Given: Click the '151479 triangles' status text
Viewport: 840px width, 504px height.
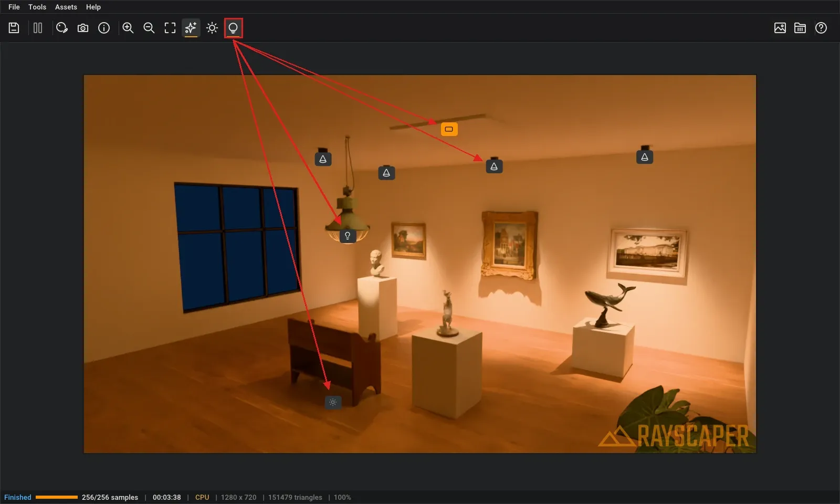Looking at the screenshot, I should click(295, 497).
